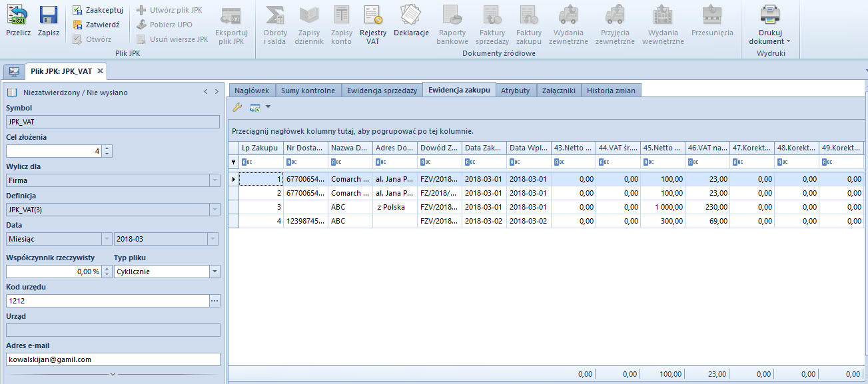
Task: Open the Deklaracje documents icon
Action: tap(411, 16)
